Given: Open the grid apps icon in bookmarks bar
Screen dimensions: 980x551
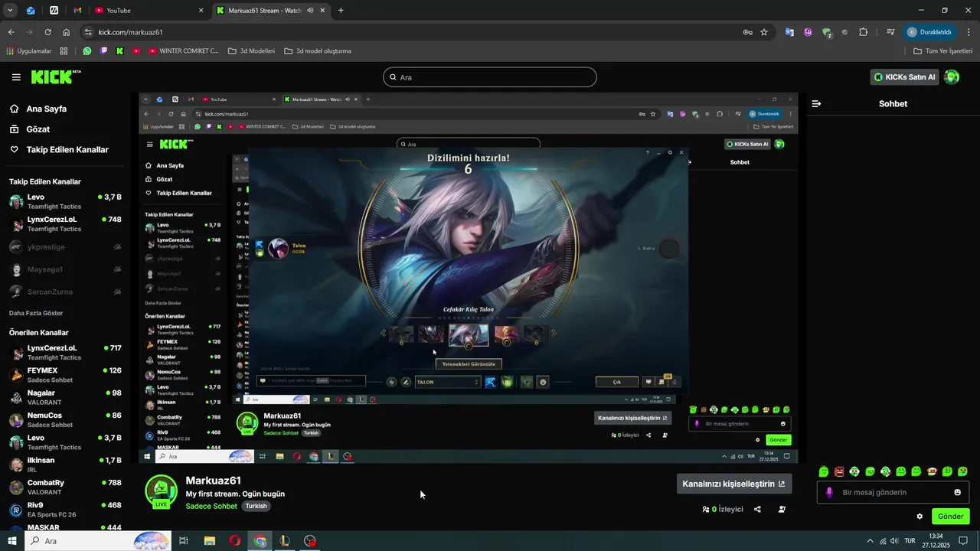Looking at the screenshot, I should (x=64, y=51).
